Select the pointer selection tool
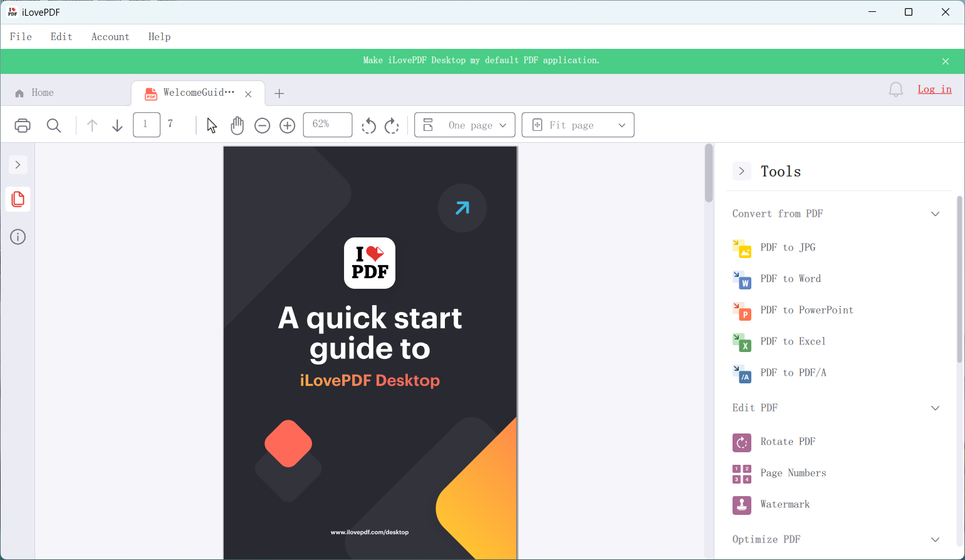 tap(212, 125)
